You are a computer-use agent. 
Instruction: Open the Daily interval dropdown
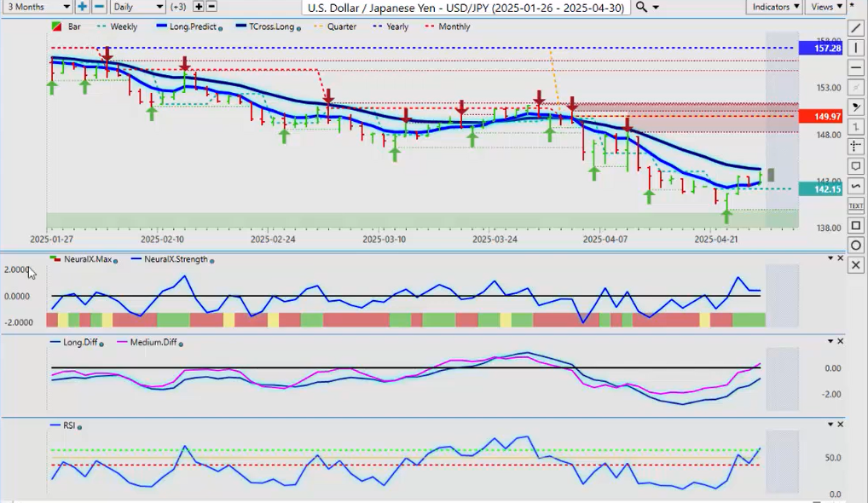coord(137,7)
